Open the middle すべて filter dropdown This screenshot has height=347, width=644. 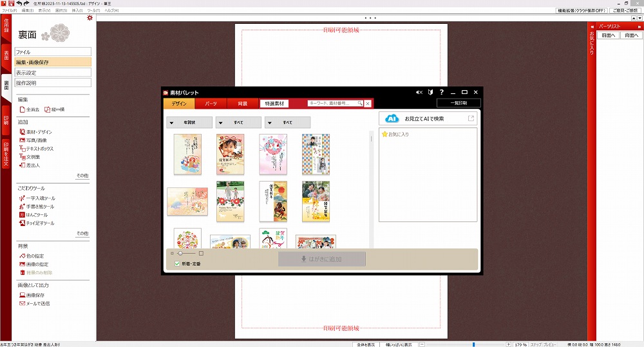(238, 122)
